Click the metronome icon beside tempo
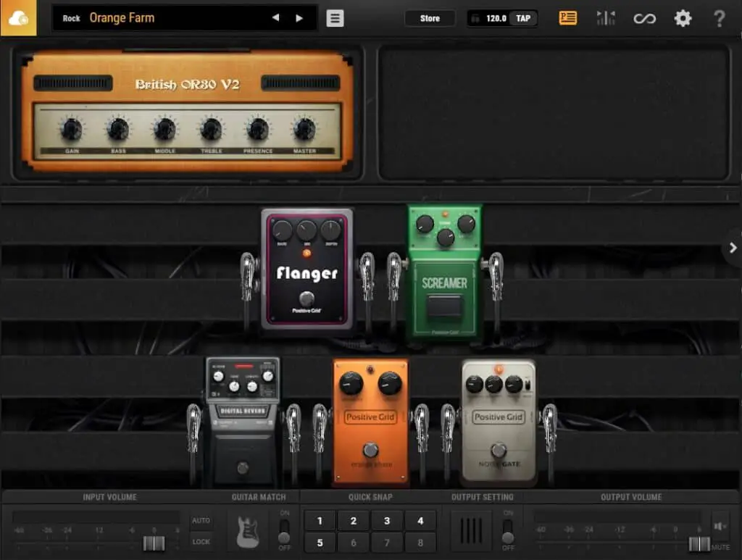 click(475, 18)
